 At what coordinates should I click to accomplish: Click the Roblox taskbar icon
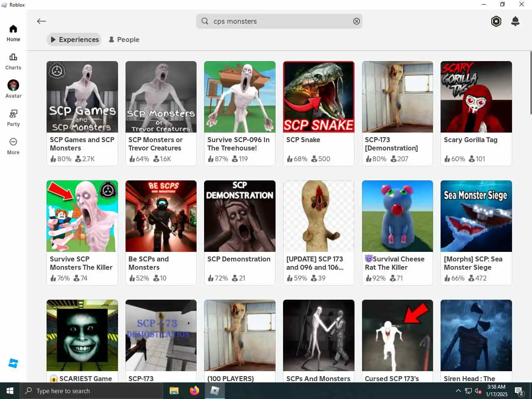(214, 391)
